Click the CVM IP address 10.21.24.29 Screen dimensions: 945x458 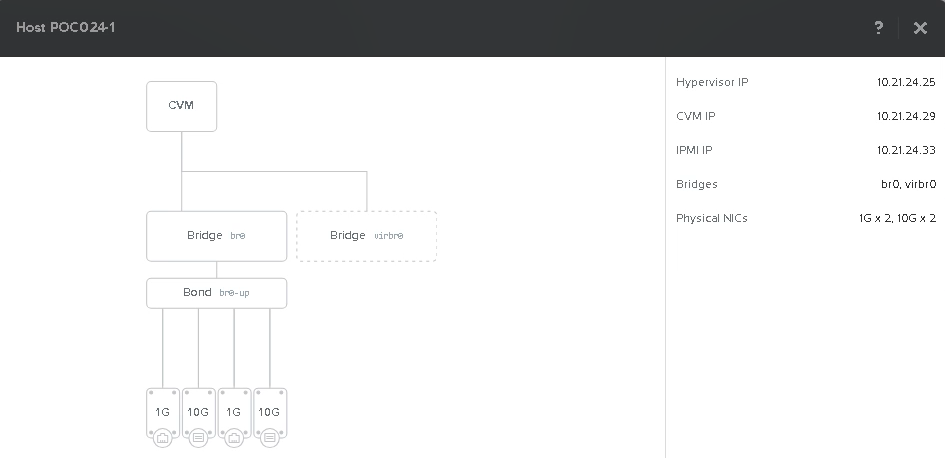pos(905,116)
